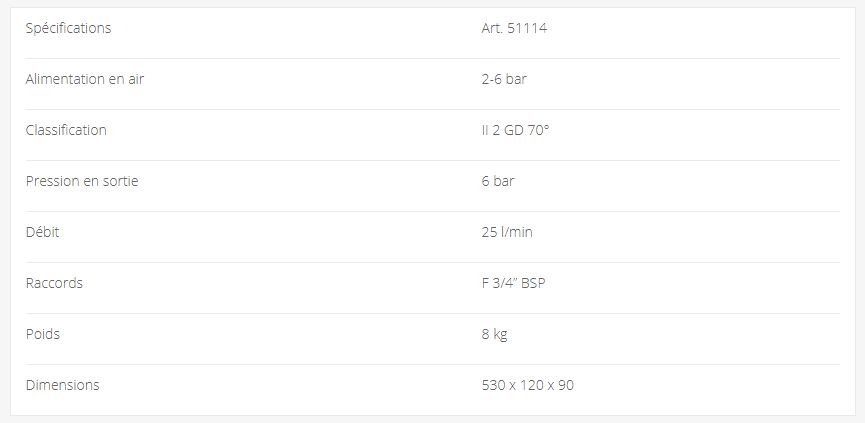Select the 2-6 bar air supply value
The image size is (865, 423).
[x=503, y=79]
